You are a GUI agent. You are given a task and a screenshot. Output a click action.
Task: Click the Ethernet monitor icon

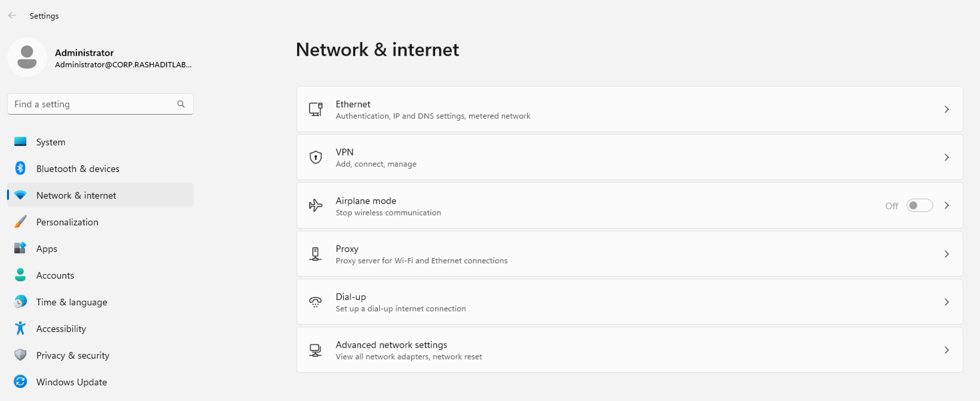pyautogui.click(x=315, y=109)
